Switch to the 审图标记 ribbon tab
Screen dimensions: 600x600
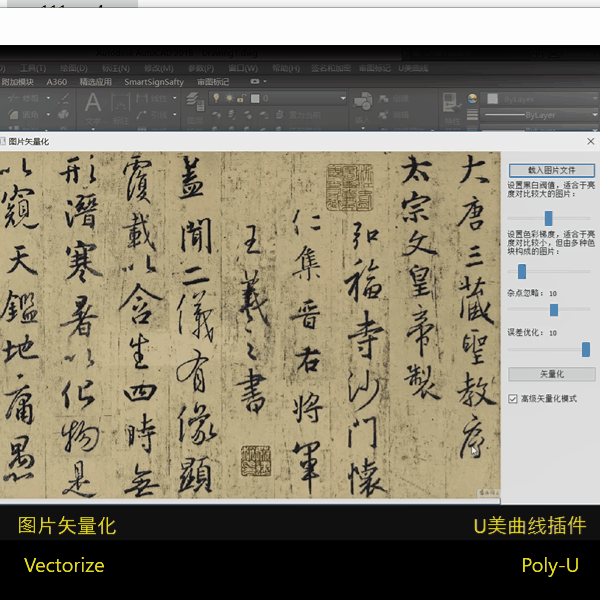(213, 82)
